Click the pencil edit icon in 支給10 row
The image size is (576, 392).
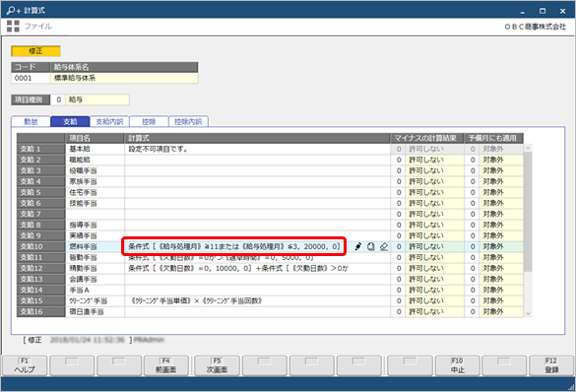point(358,246)
